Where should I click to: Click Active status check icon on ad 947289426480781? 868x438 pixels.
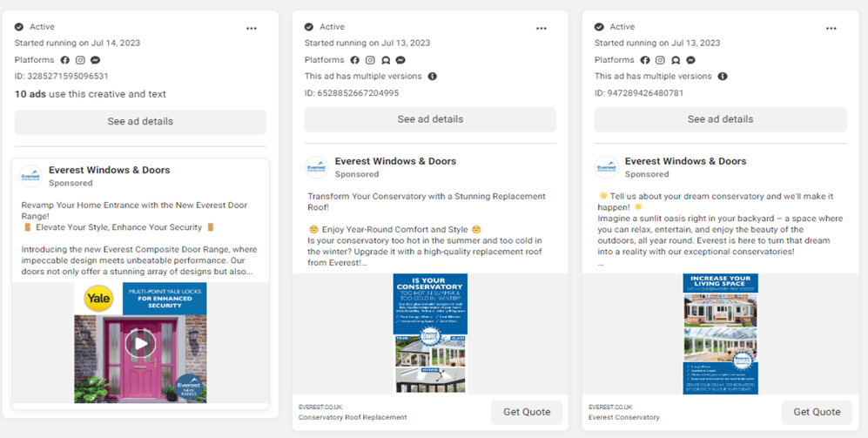[599, 27]
